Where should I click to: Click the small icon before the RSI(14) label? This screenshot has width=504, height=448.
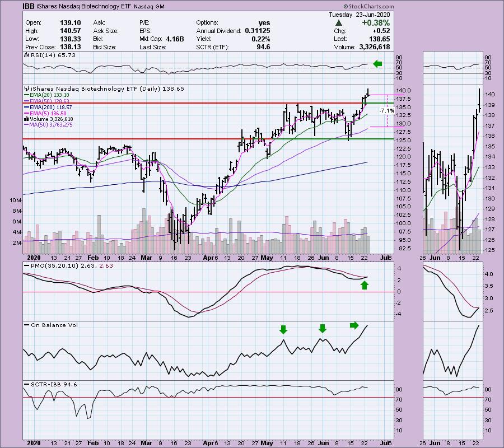[27, 55]
